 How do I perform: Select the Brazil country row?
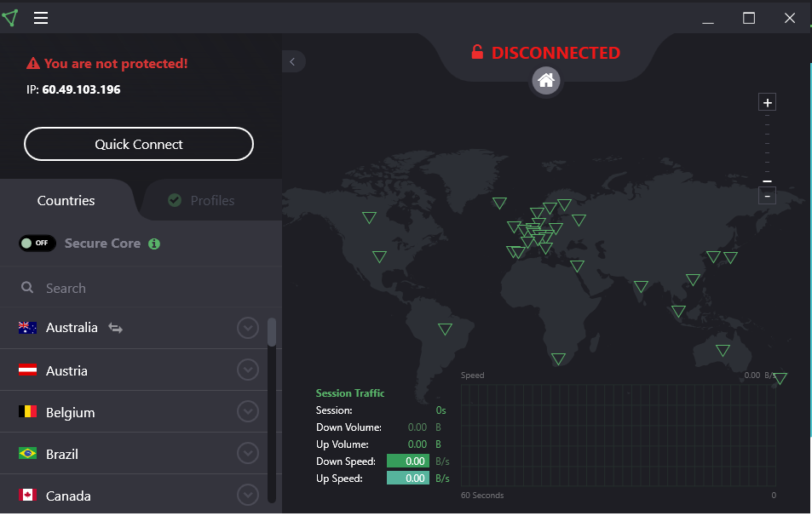click(x=134, y=453)
